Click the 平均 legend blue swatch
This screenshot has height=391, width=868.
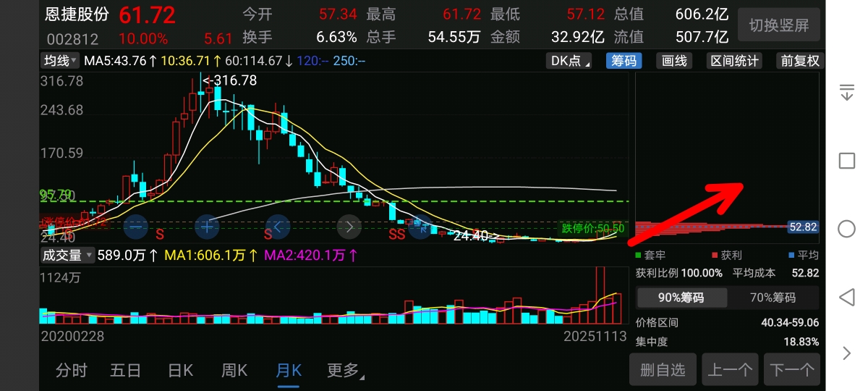coord(791,256)
